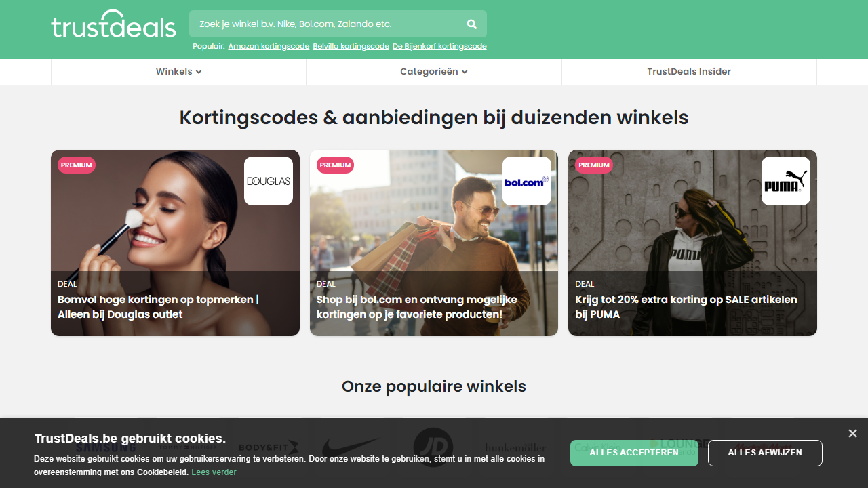
Task: Click Alles afwijzen cookie button
Action: click(765, 453)
